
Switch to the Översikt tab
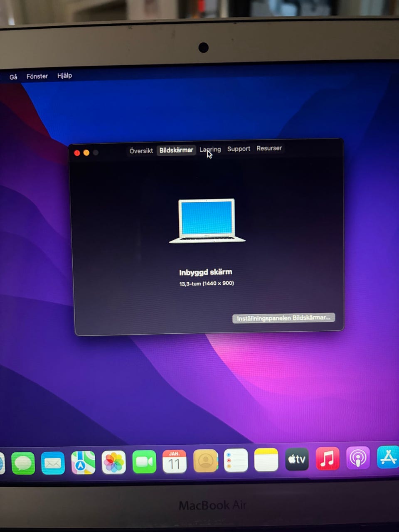(141, 151)
